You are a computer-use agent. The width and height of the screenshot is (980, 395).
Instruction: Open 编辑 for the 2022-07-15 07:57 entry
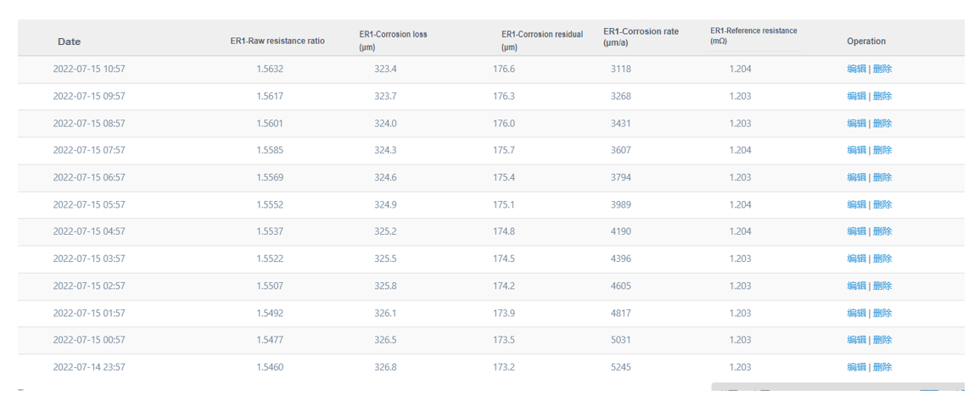coord(856,150)
